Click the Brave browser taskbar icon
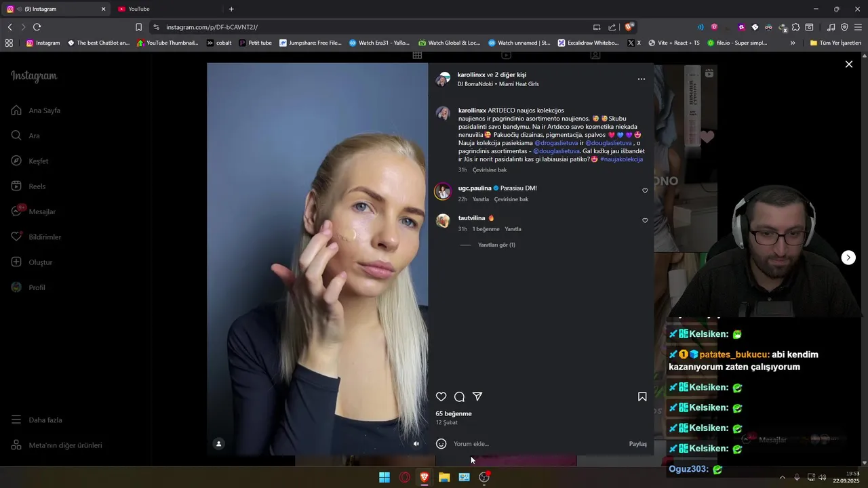Screen dimensions: 868x488 click(425, 477)
